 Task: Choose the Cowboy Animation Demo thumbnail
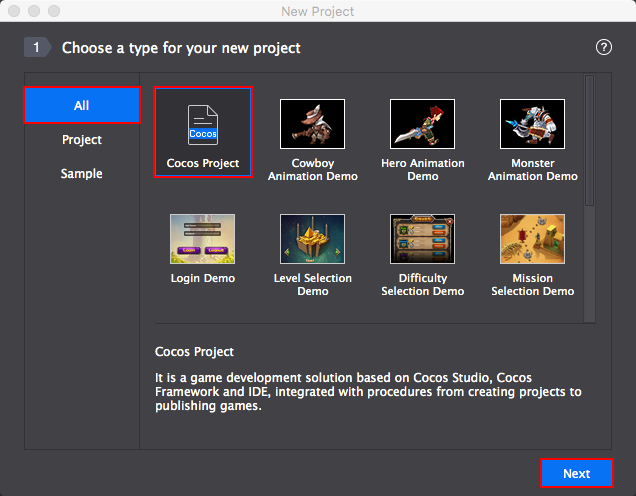[312, 124]
